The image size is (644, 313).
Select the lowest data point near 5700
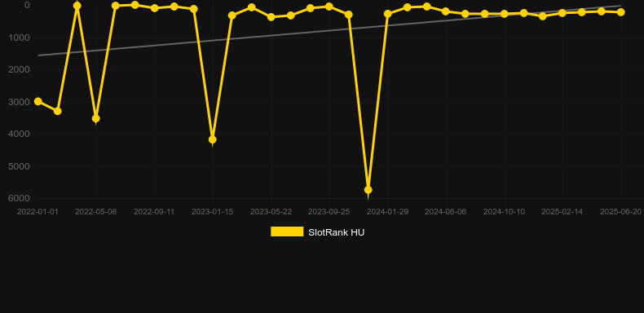[368, 190]
